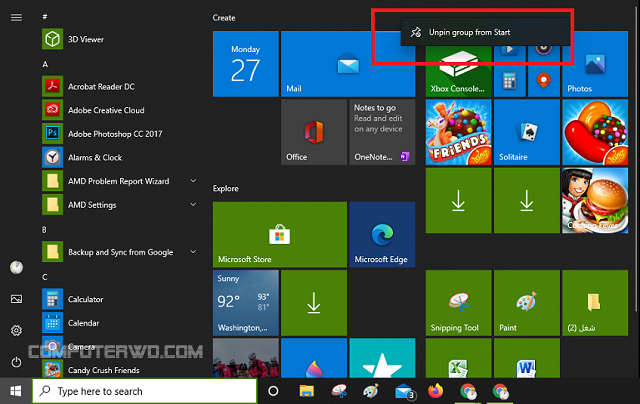Open the Photos tile
This screenshot has height=404, width=640.
point(595,64)
